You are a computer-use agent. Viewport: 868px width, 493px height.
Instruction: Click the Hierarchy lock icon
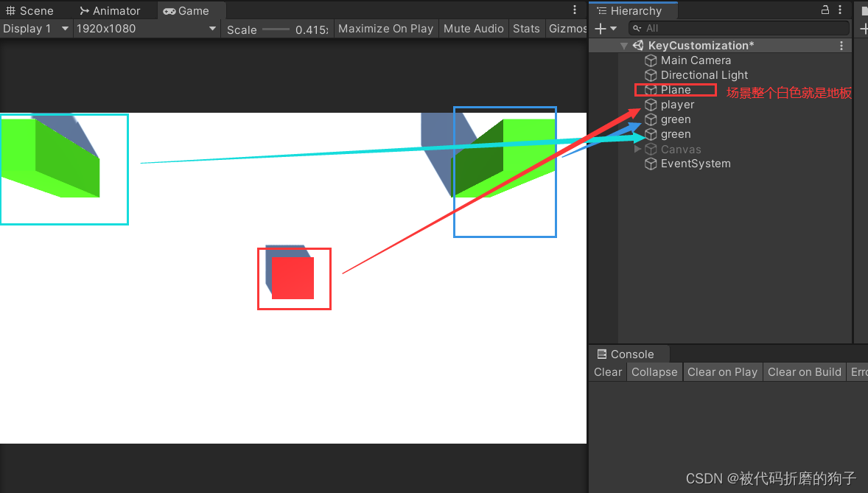pyautogui.click(x=825, y=10)
